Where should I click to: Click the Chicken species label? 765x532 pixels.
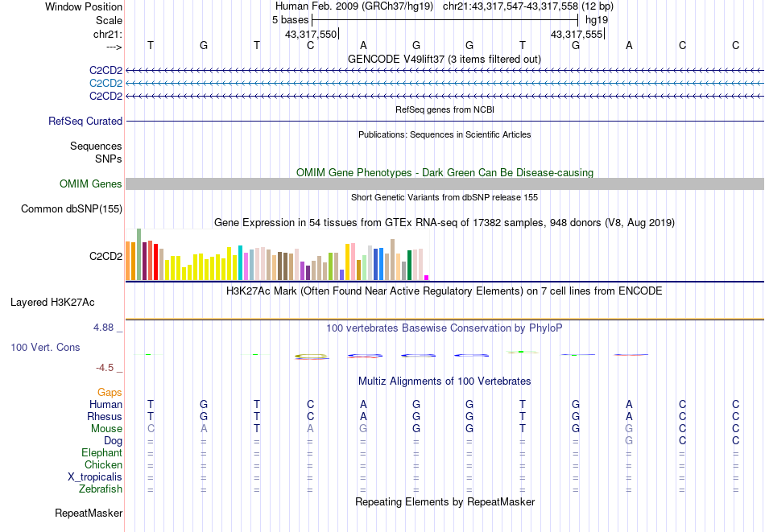(x=103, y=464)
